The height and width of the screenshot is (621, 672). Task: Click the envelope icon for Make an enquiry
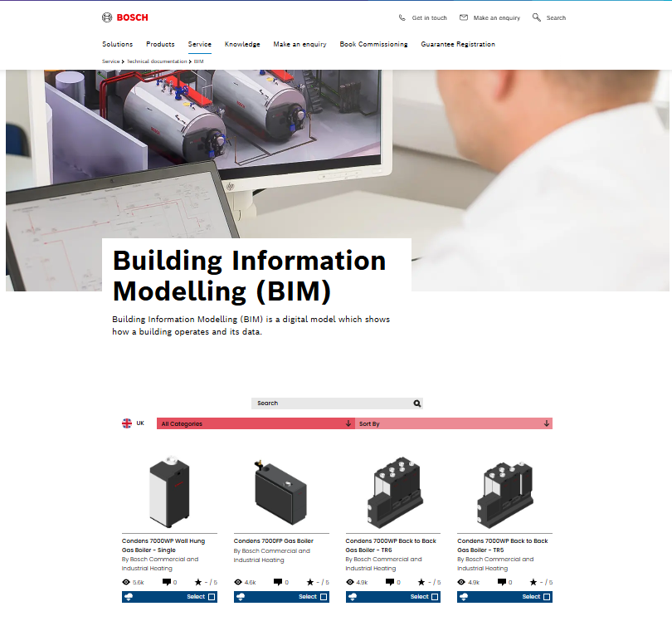click(463, 17)
